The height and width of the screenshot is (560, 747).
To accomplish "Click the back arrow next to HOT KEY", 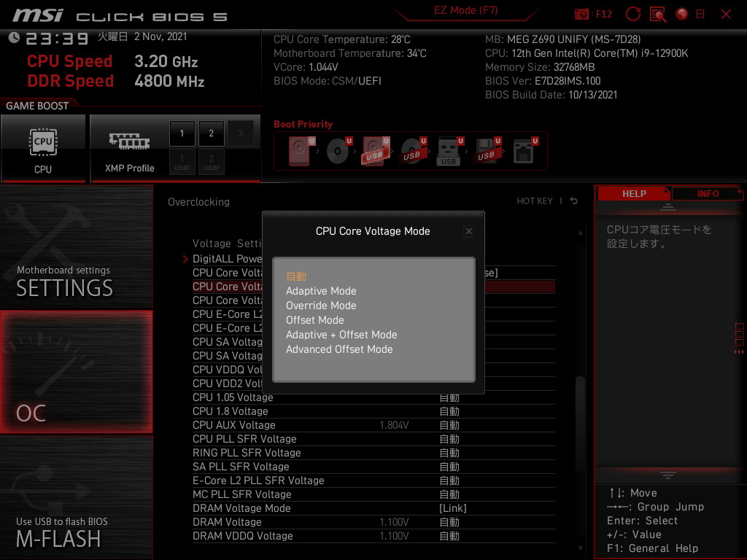I will pyautogui.click(x=574, y=201).
